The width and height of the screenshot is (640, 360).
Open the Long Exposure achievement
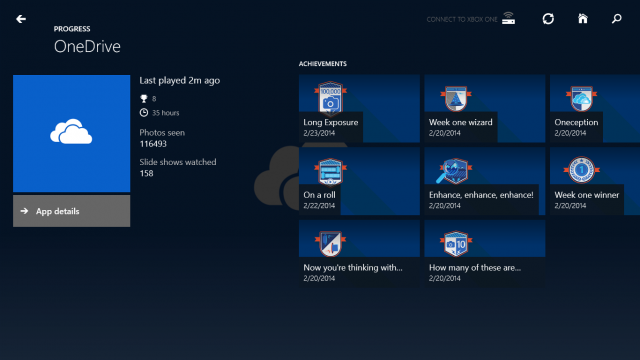click(x=359, y=109)
